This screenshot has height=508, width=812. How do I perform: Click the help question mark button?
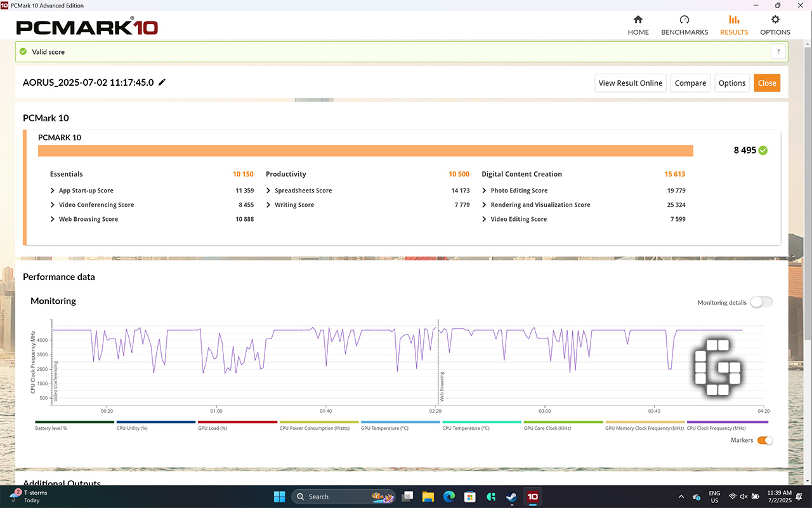pos(778,52)
